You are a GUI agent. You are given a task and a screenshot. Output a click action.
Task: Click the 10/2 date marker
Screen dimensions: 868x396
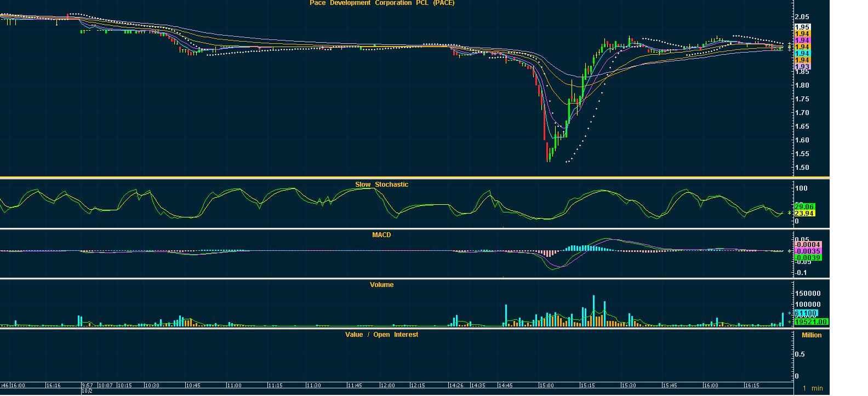tap(87, 392)
